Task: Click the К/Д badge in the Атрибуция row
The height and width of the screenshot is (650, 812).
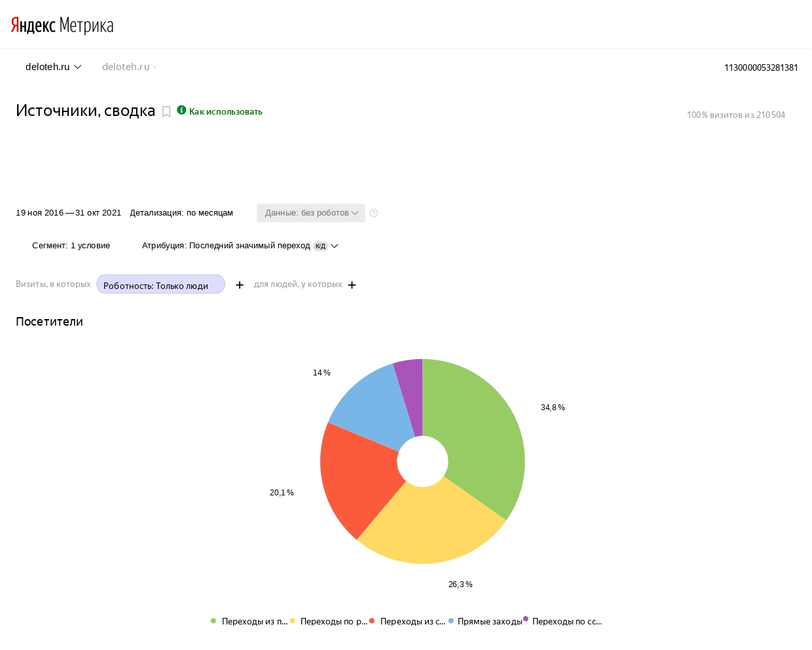Action: coord(320,246)
